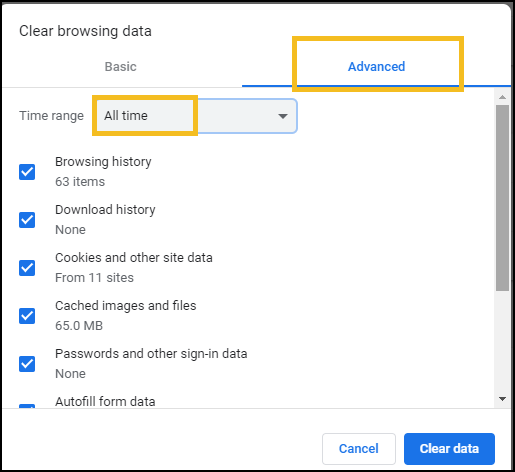Click the scrollbar up arrow
The height and width of the screenshot is (472, 515).
[x=502, y=97]
